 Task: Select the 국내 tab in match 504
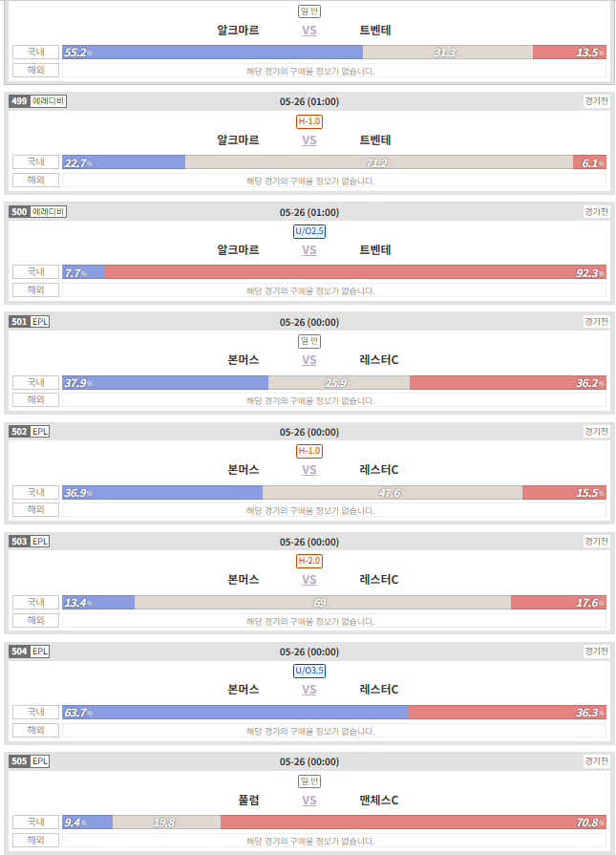[x=36, y=712]
